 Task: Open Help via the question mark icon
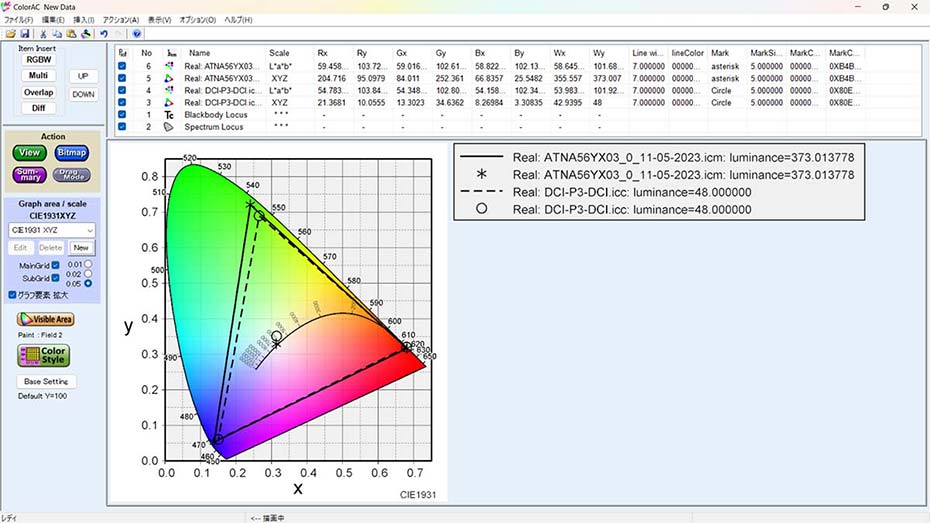(137, 33)
